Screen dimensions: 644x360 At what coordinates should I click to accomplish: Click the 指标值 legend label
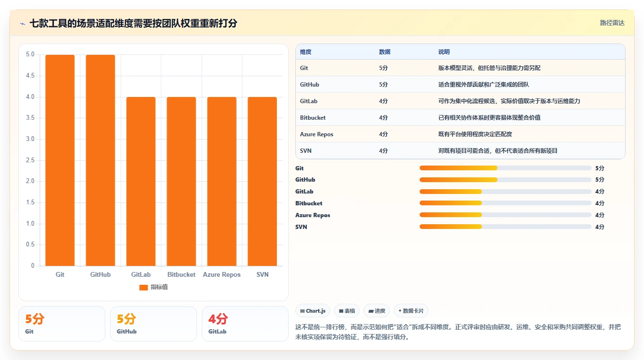click(159, 288)
